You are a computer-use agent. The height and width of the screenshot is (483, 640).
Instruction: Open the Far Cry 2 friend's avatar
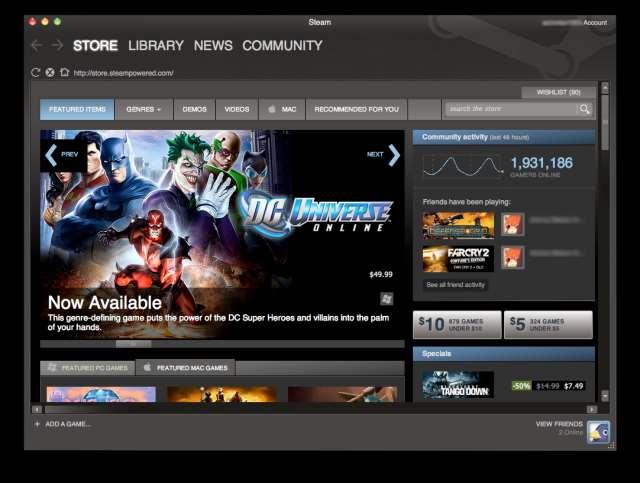tap(513, 258)
